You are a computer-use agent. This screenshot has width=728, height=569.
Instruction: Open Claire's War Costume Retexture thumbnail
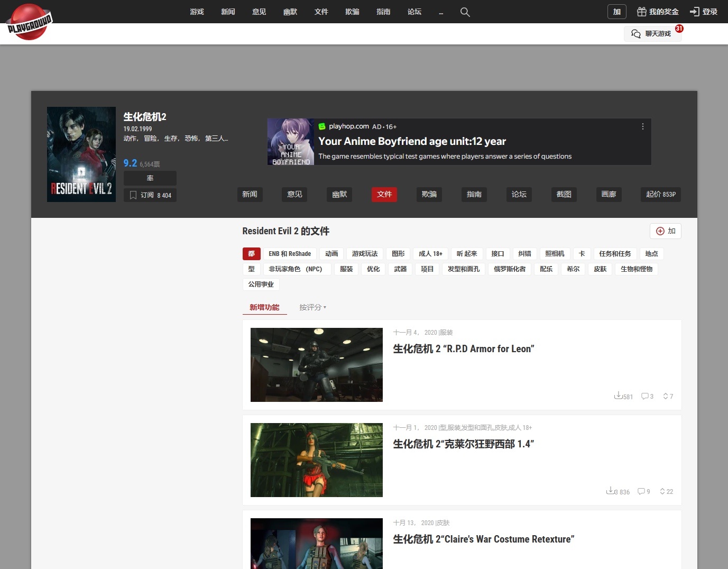[x=317, y=544]
